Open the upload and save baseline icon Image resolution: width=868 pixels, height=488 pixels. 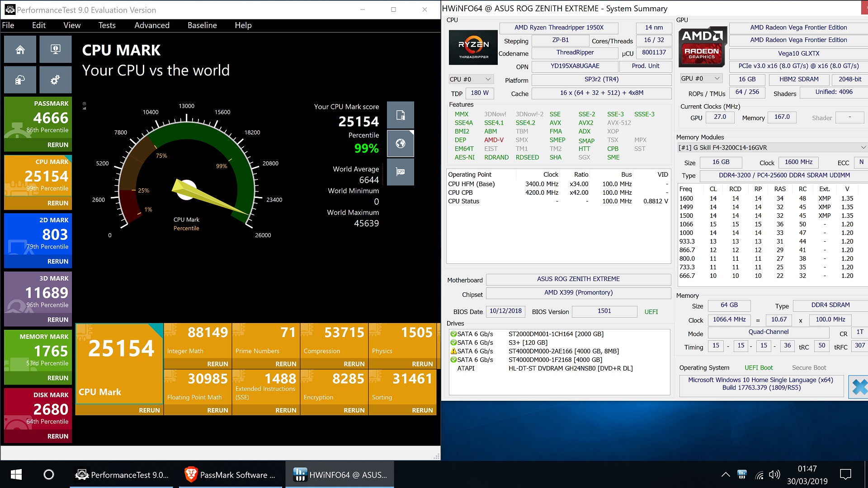click(20, 80)
